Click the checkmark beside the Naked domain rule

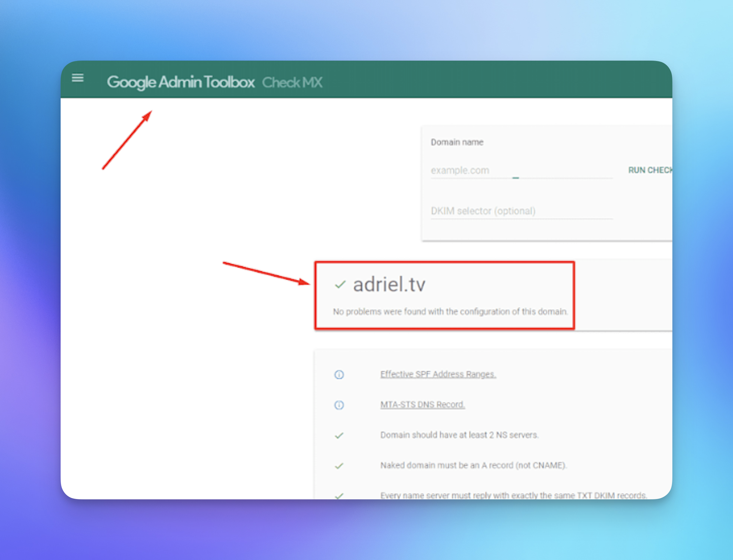[x=339, y=466]
